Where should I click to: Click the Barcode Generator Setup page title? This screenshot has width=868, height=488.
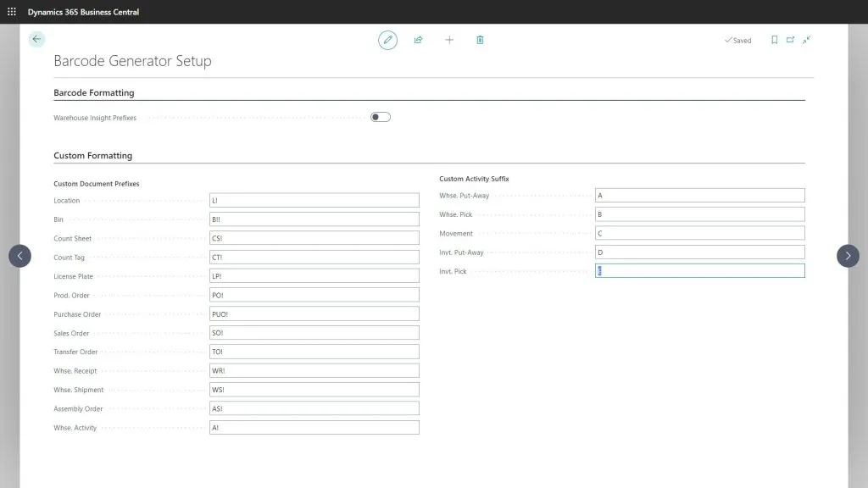click(131, 60)
